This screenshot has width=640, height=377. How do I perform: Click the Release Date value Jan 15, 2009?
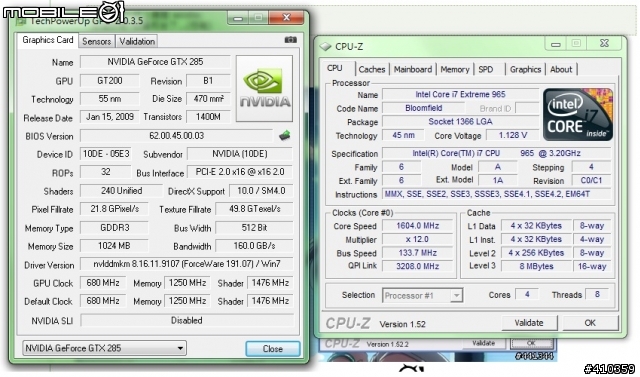point(109,117)
